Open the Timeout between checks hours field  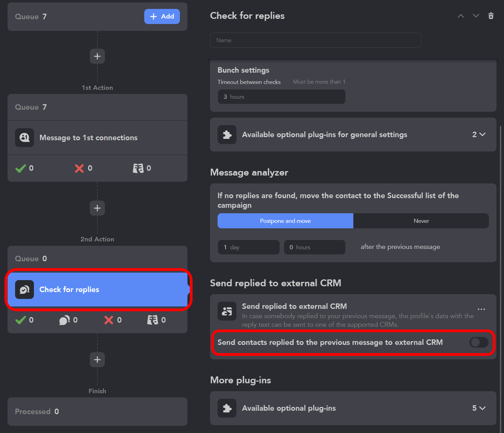click(281, 97)
